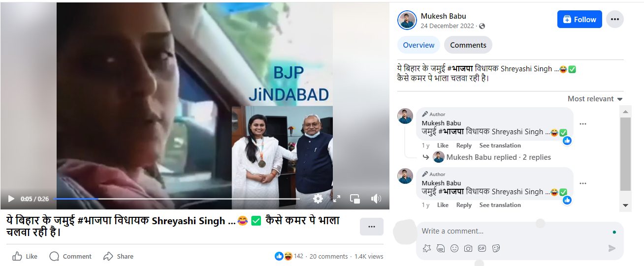
Task: Switch to the Comments tab
Action: coord(468,45)
